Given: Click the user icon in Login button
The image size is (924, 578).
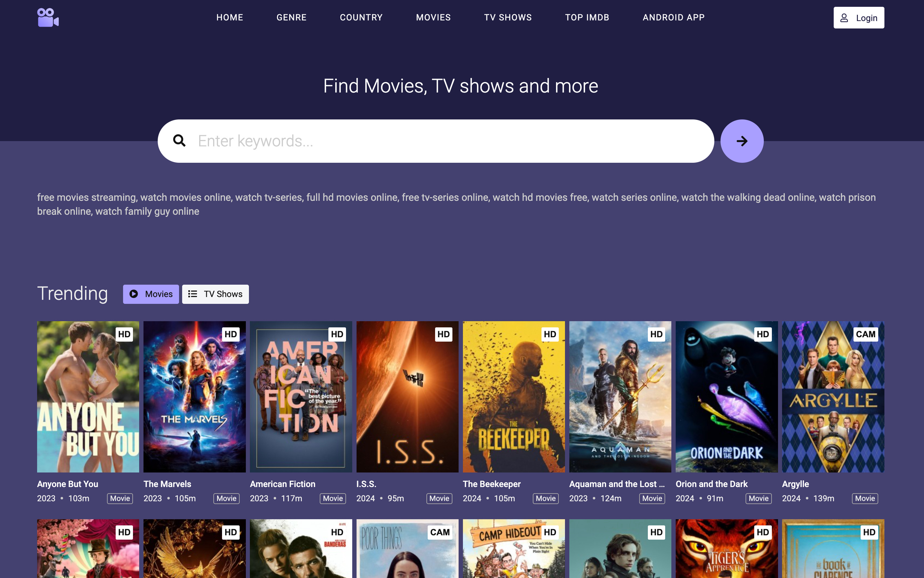Looking at the screenshot, I should (844, 18).
